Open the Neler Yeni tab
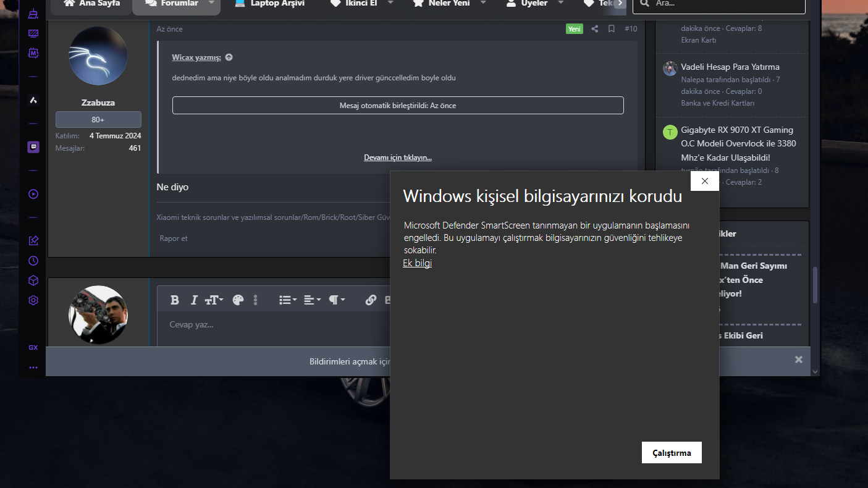This screenshot has width=868, height=488. pos(441,4)
